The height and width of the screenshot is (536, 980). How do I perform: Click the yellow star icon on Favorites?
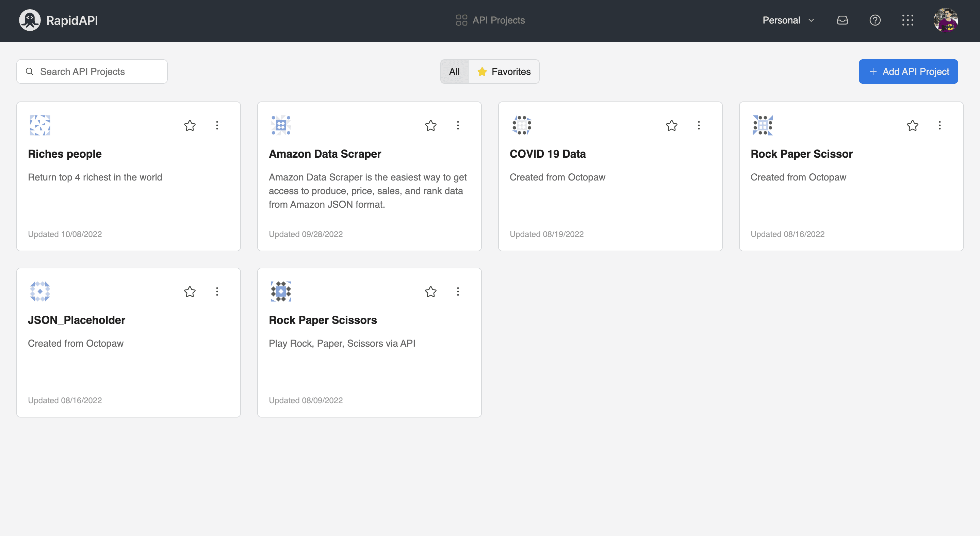(481, 72)
